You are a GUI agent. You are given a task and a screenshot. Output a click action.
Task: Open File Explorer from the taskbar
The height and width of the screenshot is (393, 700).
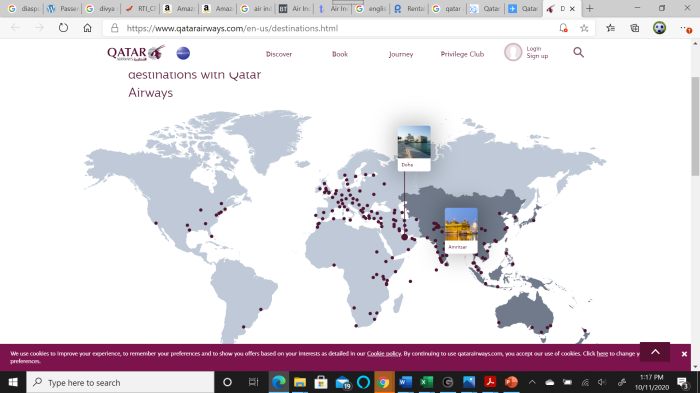pyautogui.click(x=300, y=382)
